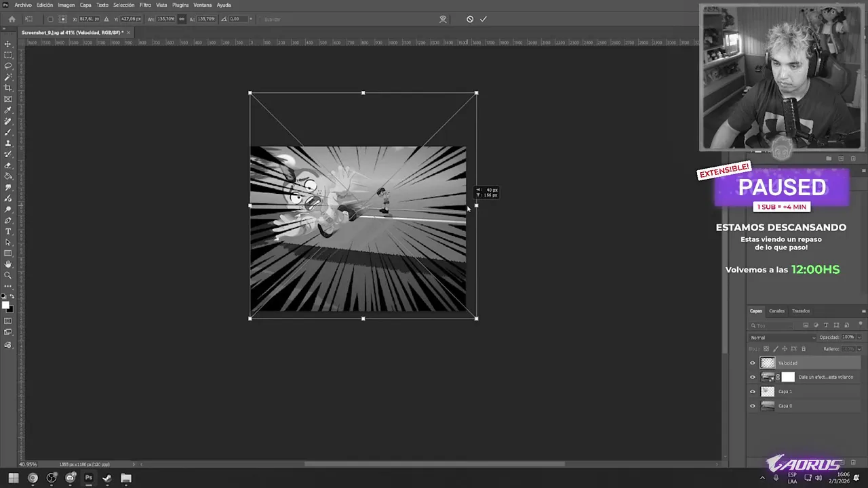
Task: Hide the 'Dale un efect...' layer
Action: tap(752, 378)
